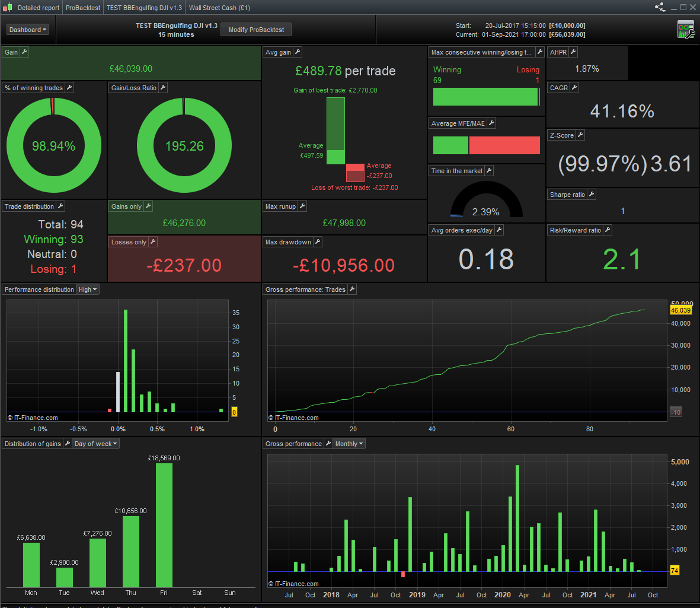This screenshot has height=608, width=700.
Task: Click the 98.94% winning trades donut
Action: [53, 146]
